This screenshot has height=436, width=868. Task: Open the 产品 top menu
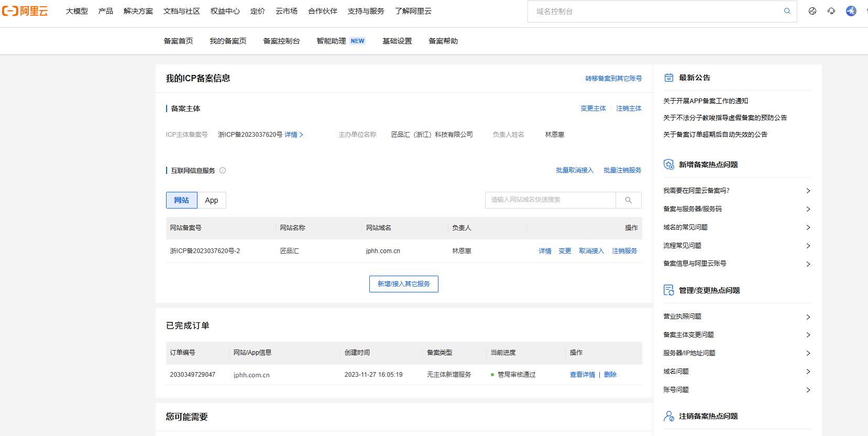[106, 11]
